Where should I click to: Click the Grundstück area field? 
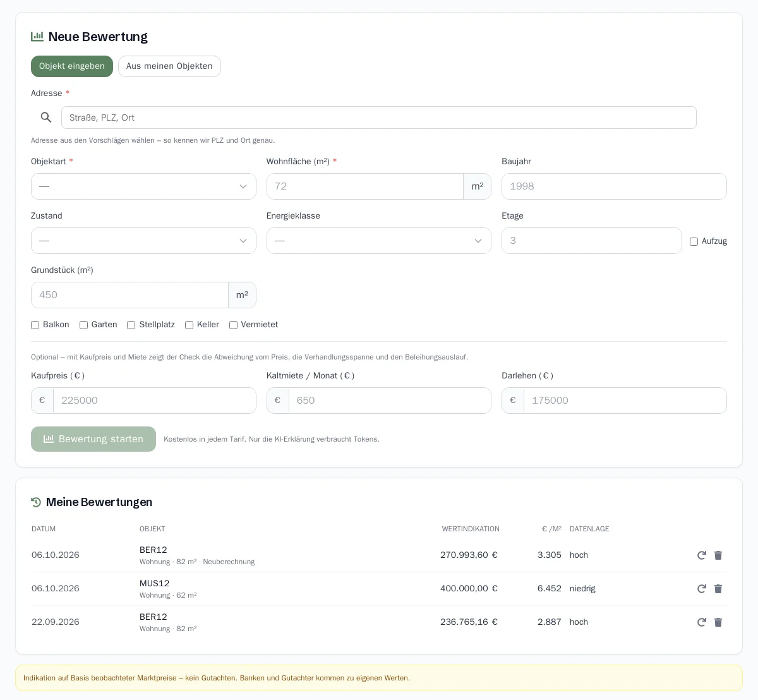coord(129,295)
